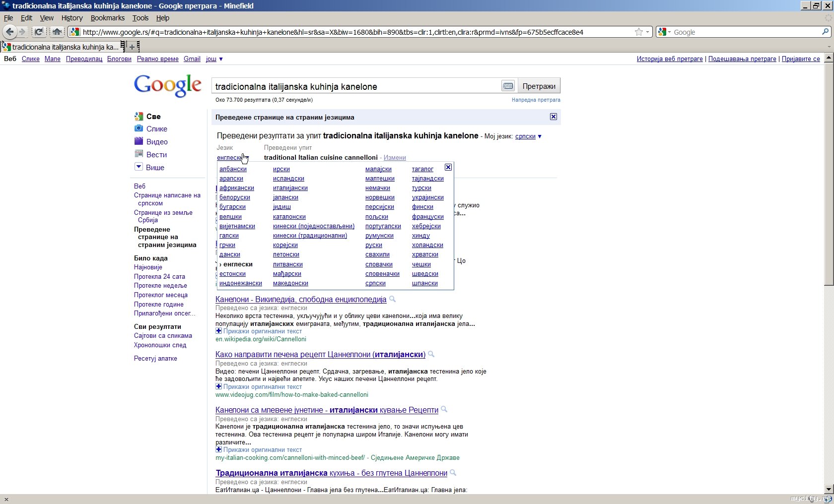Choose француски from the language list
This screenshot has width=834, height=504.
(x=428, y=217)
